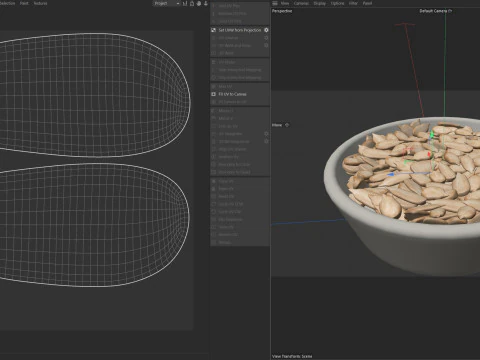The image size is (480, 360).
Task: Open the viewport Options menu
Action: pyautogui.click(x=337, y=3)
